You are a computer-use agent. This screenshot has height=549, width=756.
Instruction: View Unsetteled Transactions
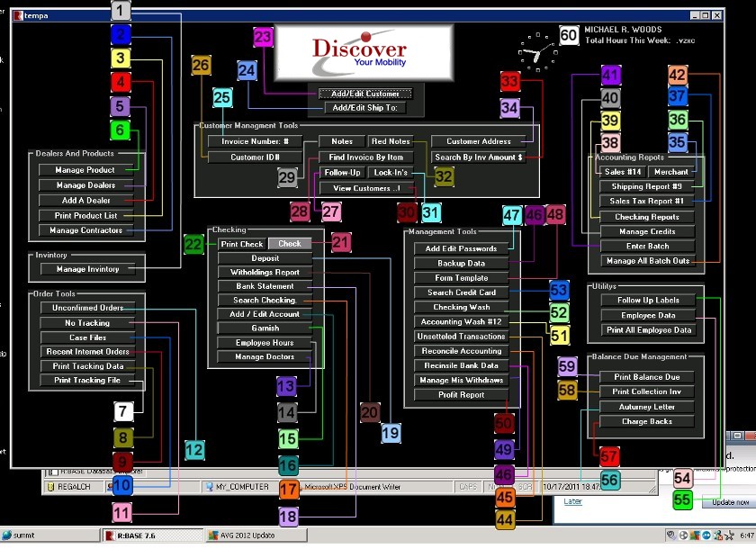coord(462,337)
